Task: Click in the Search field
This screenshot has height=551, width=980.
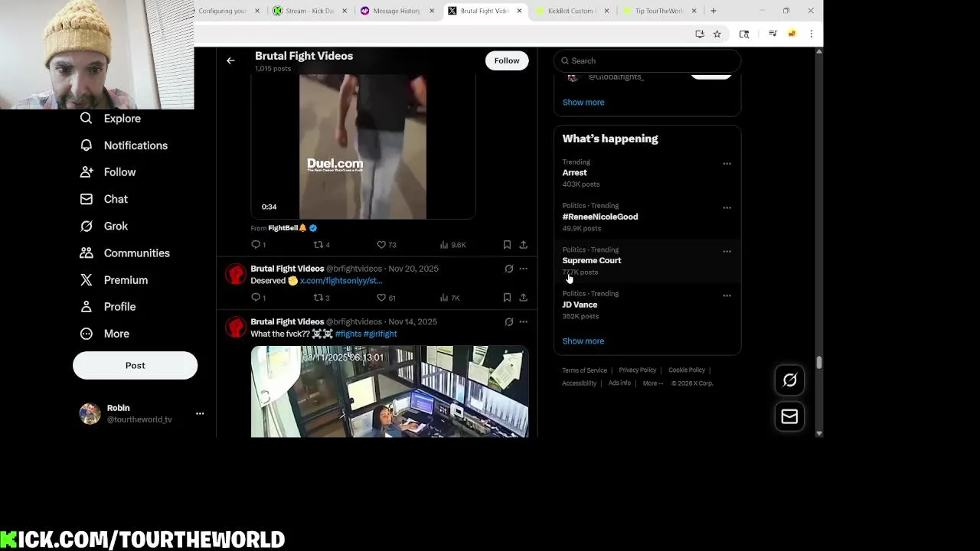Action: [647, 60]
